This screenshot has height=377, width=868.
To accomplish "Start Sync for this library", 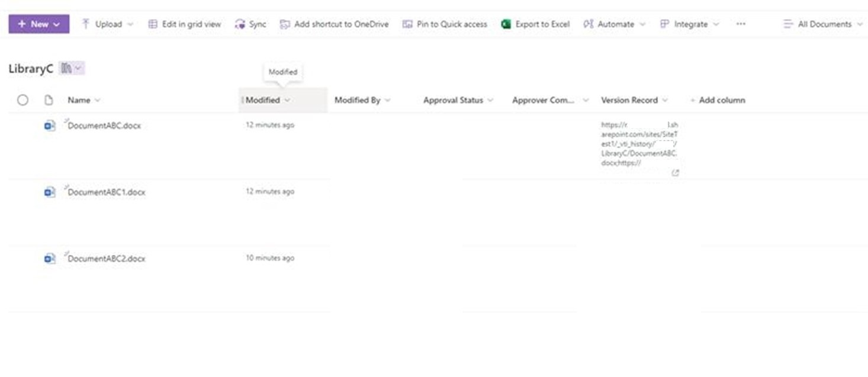I will point(250,24).
